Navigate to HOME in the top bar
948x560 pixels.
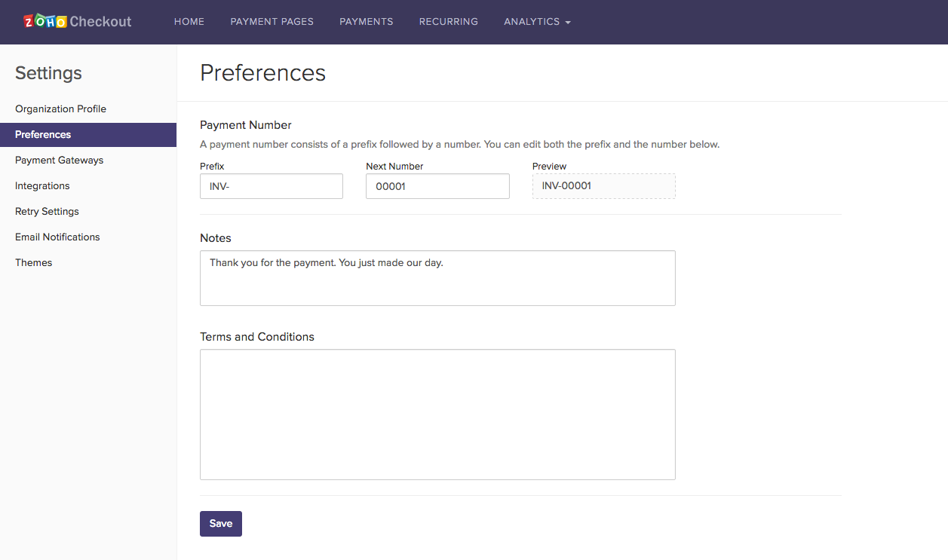point(189,22)
